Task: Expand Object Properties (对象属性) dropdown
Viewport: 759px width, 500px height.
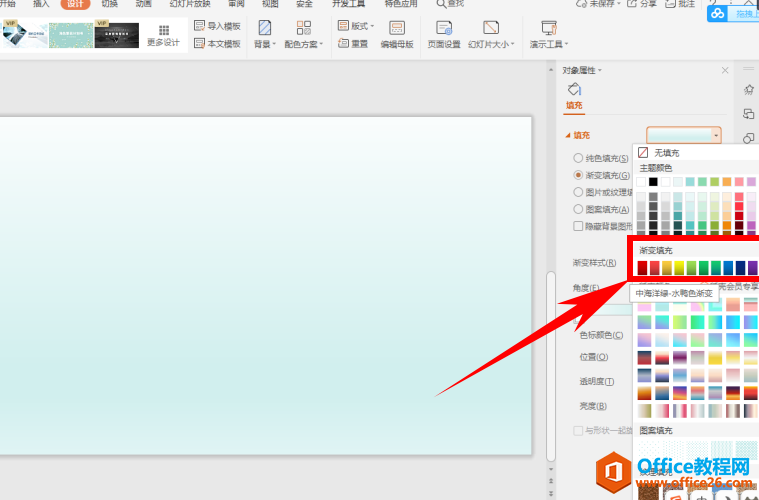Action: coord(600,71)
